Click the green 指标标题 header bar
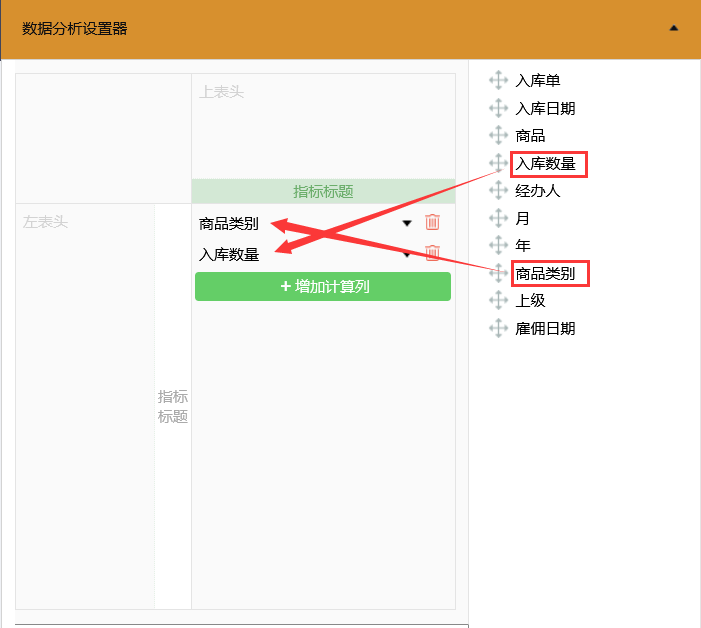This screenshot has height=628, width=701. coord(323,191)
